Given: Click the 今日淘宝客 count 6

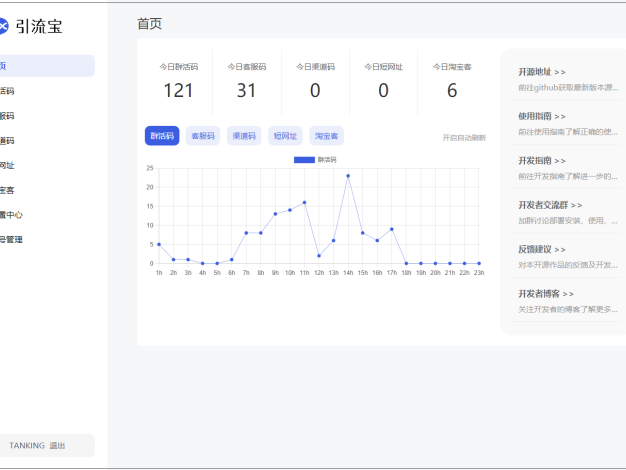Looking at the screenshot, I should tap(452, 90).
